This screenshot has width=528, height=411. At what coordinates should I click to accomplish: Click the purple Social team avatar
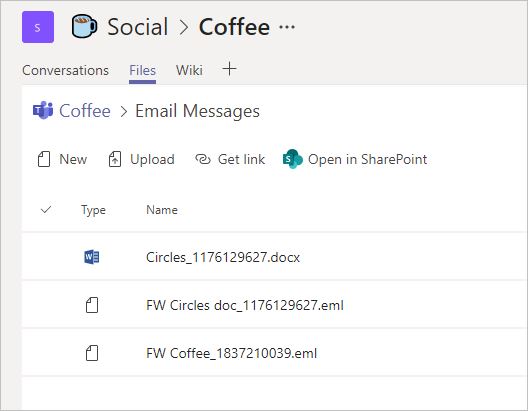38,27
